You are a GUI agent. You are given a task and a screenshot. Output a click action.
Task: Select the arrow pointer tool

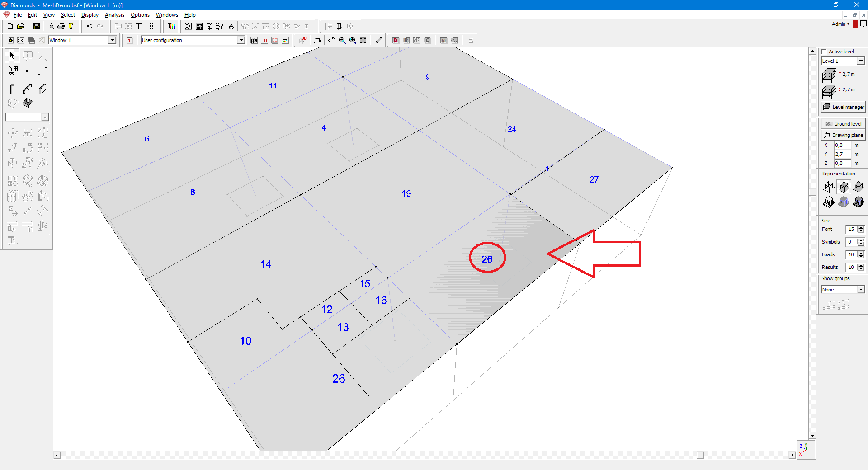tap(12, 56)
